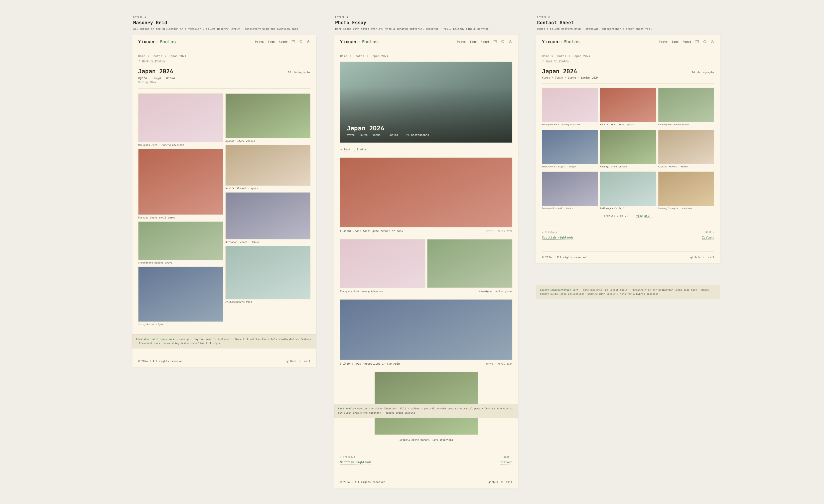Toggle dark mode moon in Contact Sheet header

pyautogui.click(x=713, y=42)
